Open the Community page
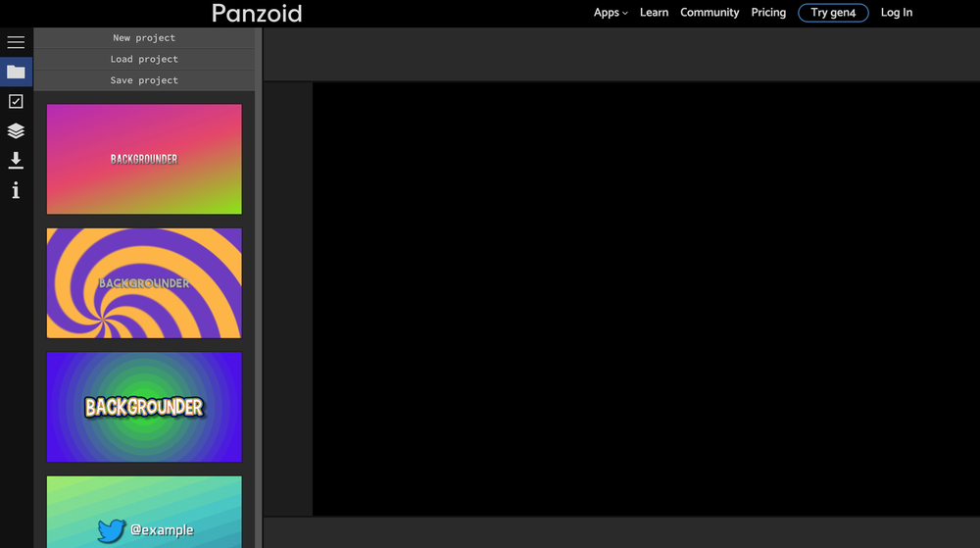 [710, 13]
